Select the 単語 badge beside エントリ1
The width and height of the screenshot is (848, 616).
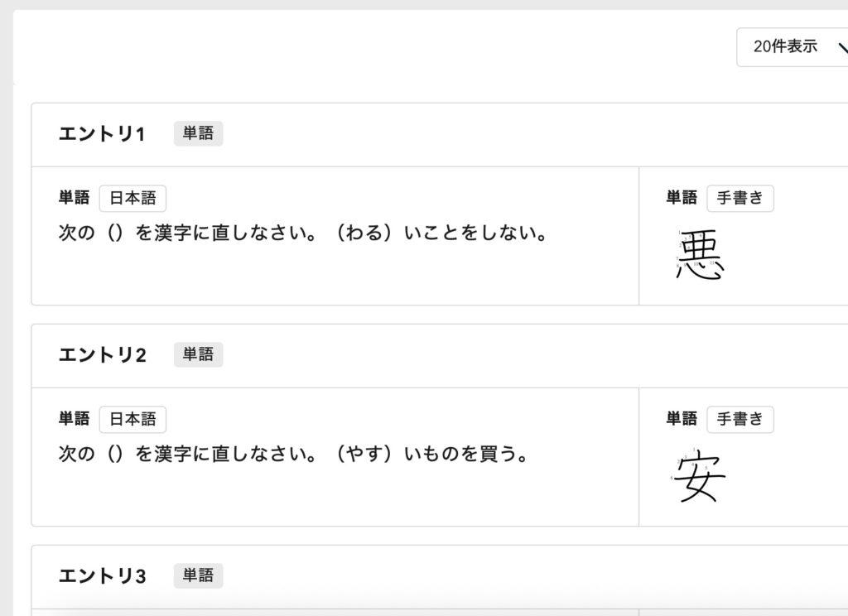click(198, 133)
